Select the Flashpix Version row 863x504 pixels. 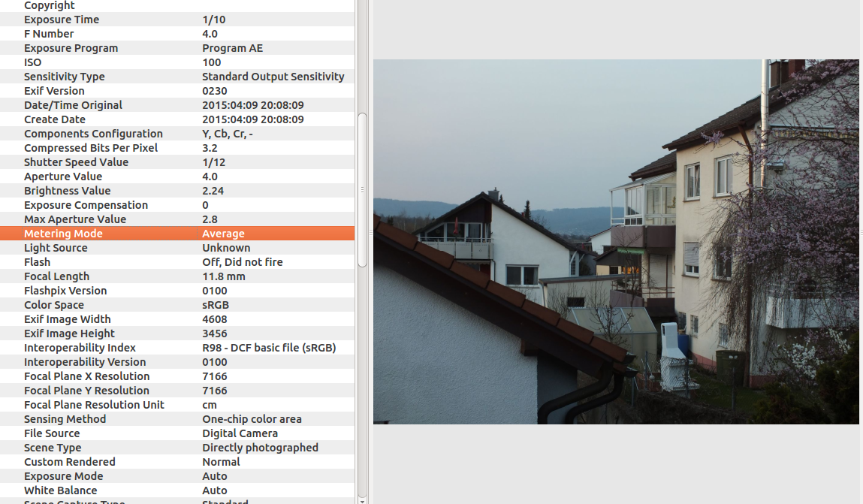coord(177,291)
